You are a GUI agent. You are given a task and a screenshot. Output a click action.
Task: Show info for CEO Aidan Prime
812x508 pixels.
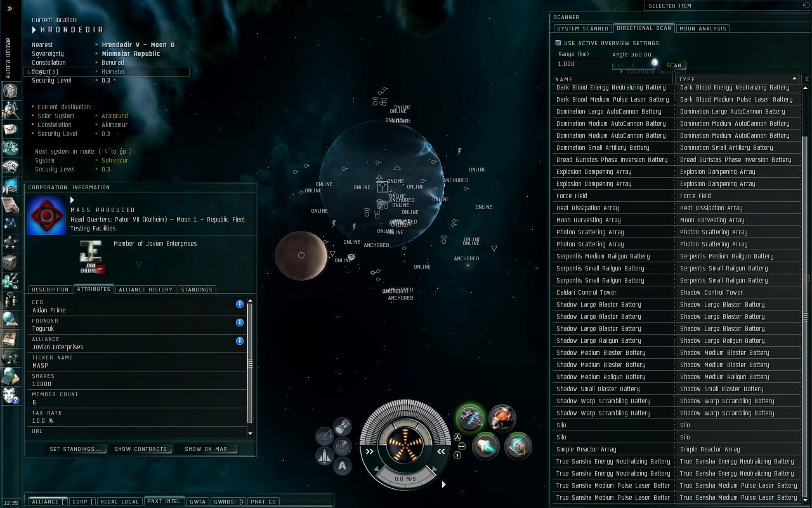click(240, 304)
